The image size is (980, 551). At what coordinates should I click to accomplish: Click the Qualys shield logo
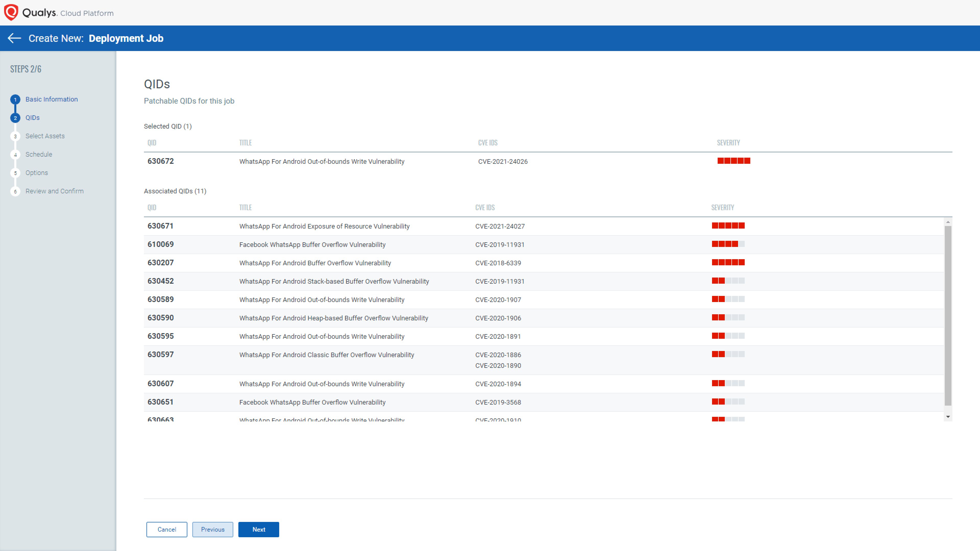coord(11,12)
